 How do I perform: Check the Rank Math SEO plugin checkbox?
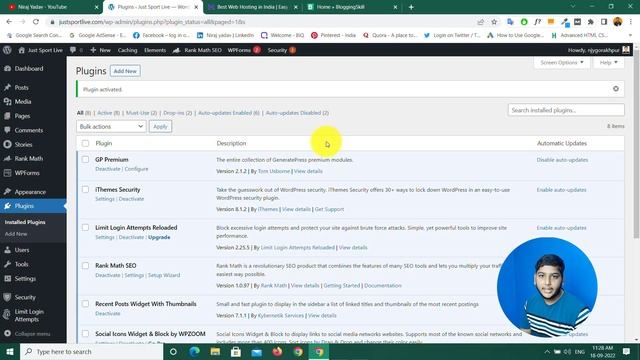(x=85, y=266)
